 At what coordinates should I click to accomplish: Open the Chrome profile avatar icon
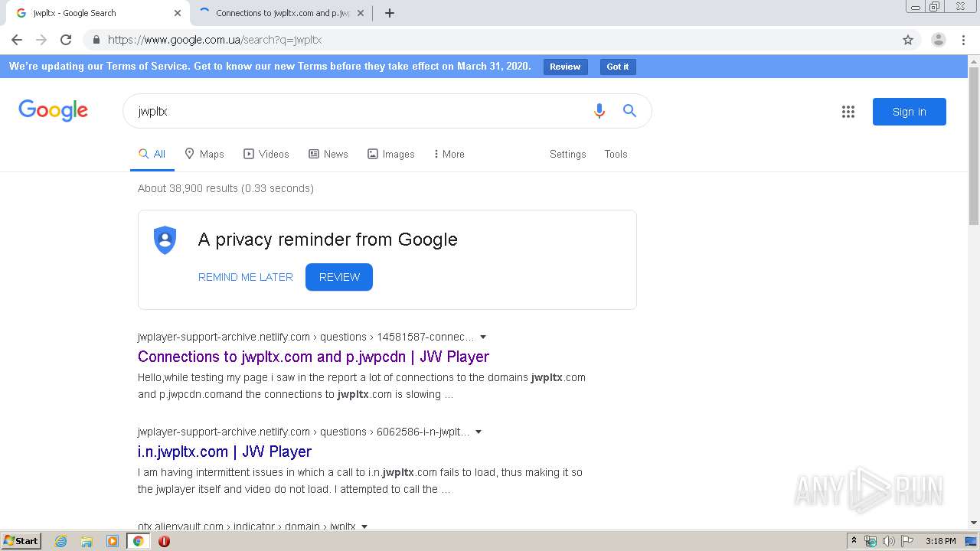click(938, 40)
